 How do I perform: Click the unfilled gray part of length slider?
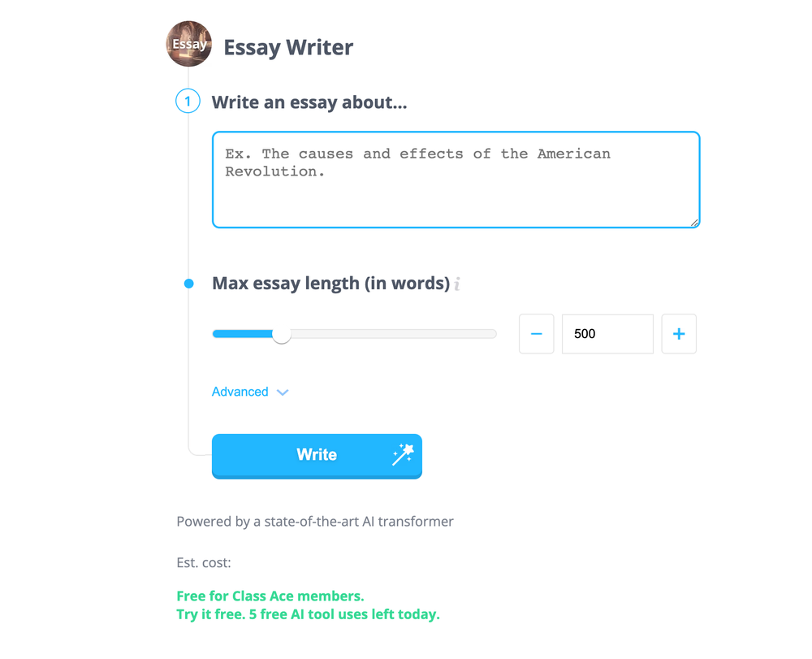pos(390,334)
